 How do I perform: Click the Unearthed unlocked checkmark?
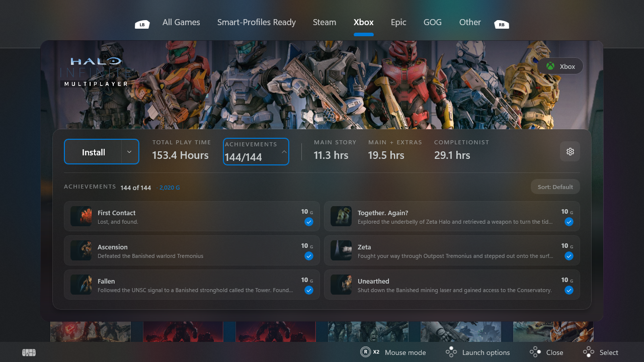(x=569, y=290)
